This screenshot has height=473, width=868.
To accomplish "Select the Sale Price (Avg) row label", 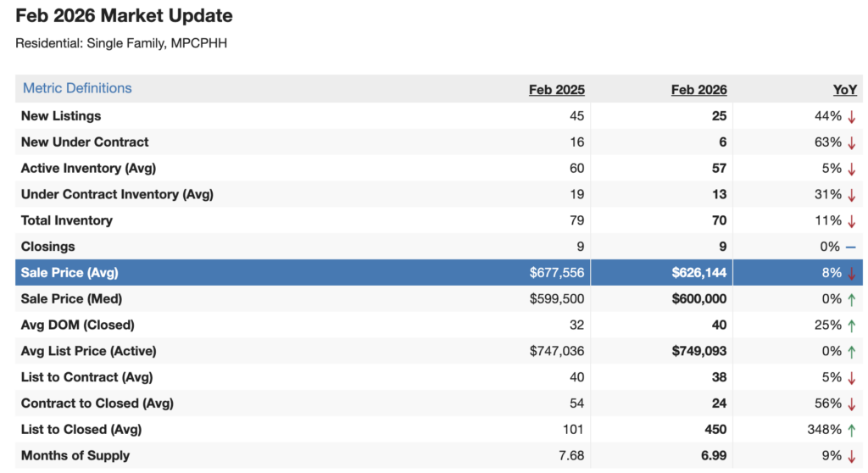I will [70, 273].
